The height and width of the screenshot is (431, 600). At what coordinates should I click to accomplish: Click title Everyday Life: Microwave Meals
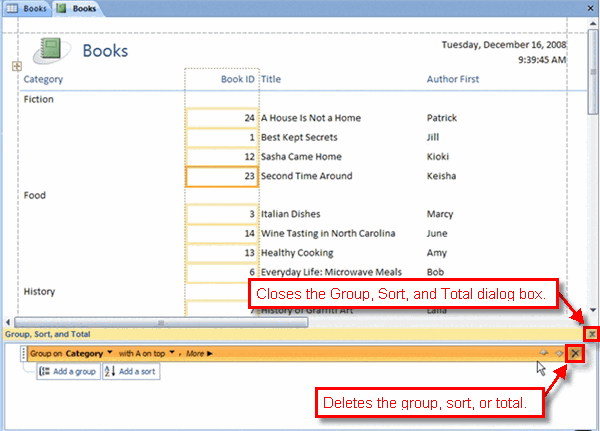(331, 272)
